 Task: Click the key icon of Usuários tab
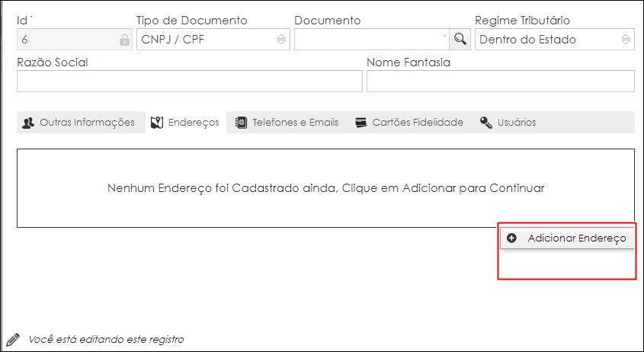click(x=486, y=123)
